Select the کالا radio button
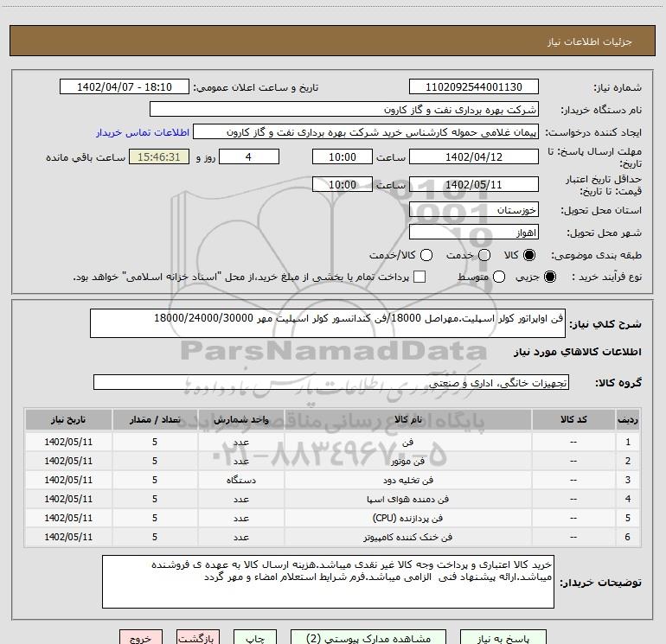This screenshot has width=666, height=644. tap(529, 255)
